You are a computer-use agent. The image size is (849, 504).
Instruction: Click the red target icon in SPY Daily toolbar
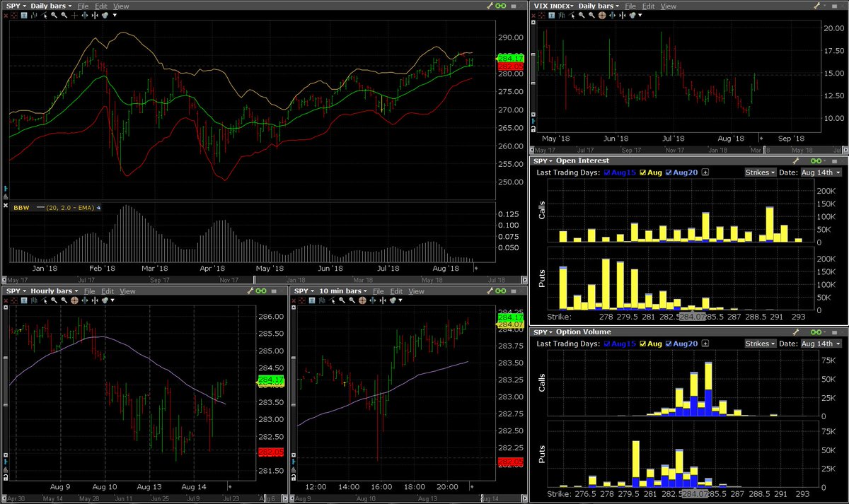point(14,16)
